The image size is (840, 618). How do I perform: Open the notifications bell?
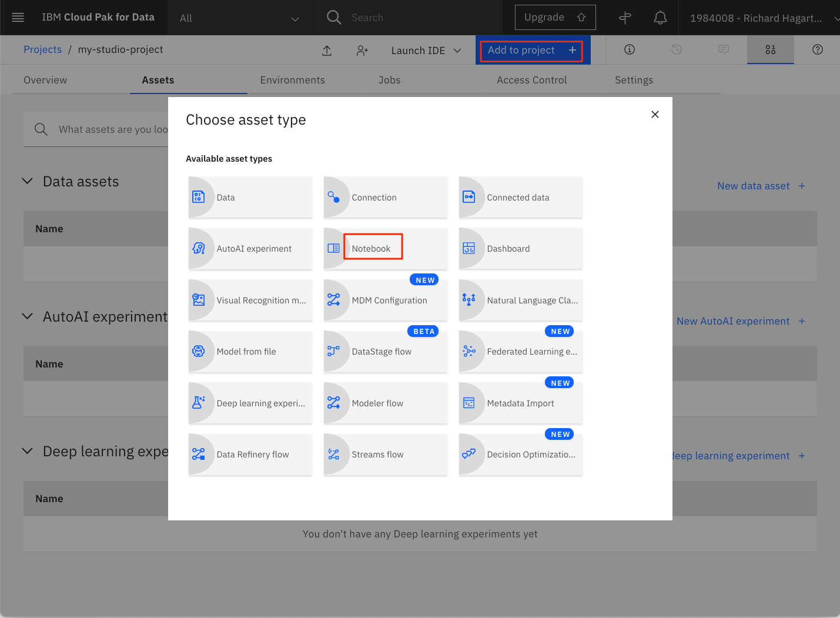(x=661, y=18)
